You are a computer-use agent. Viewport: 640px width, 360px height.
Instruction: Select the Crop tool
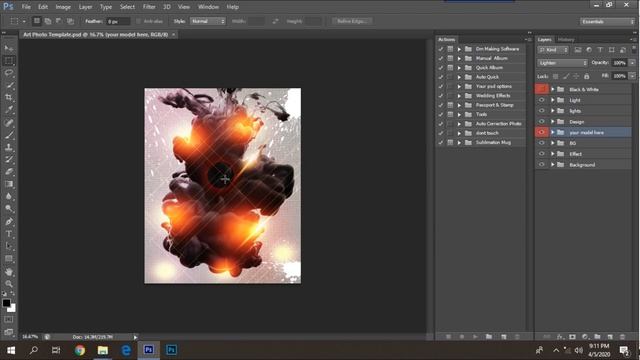[x=9, y=98]
